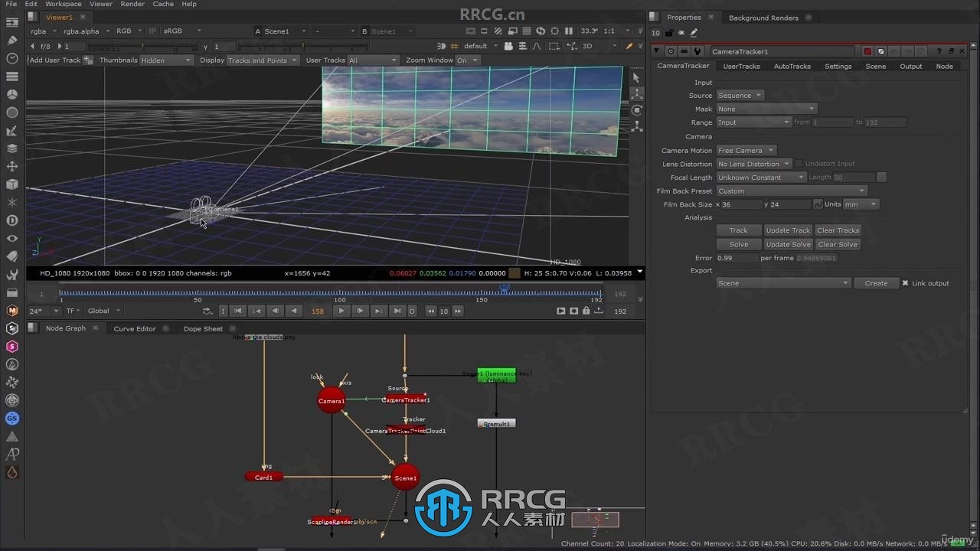The width and height of the screenshot is (980, 551).
Task: Open the Source dropdown set to Sequence
Action: click(x=740, y=96)
